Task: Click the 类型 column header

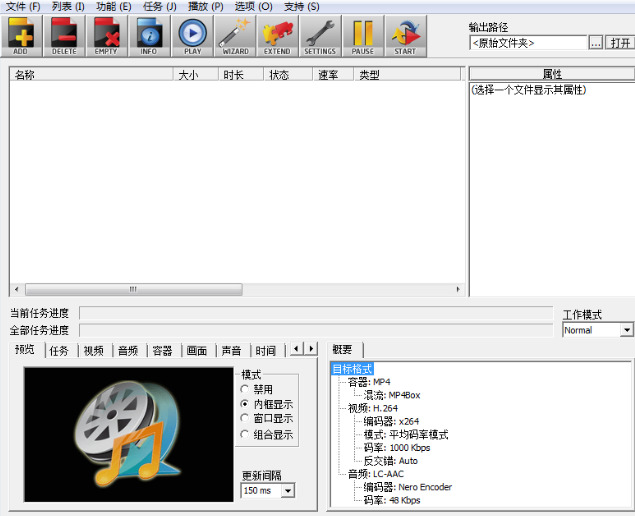Action: pos(407,75)
